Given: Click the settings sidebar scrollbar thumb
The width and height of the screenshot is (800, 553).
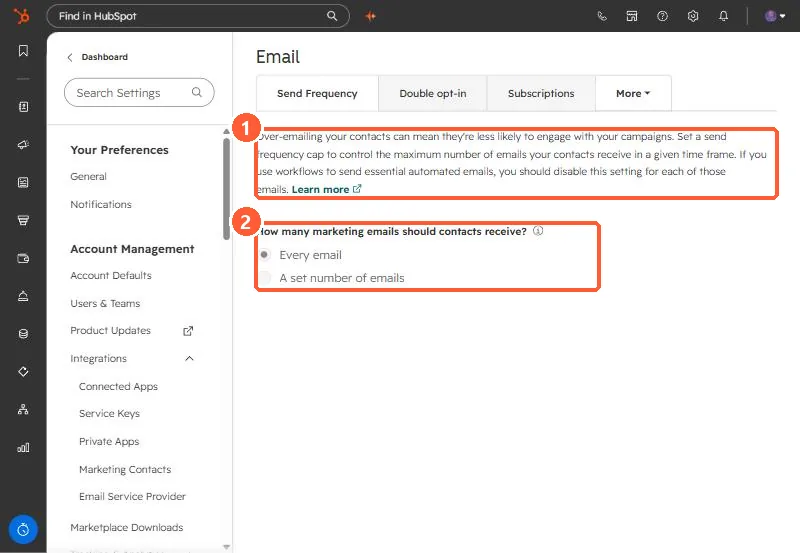Looking at the screenshot, I should (227, 188).
